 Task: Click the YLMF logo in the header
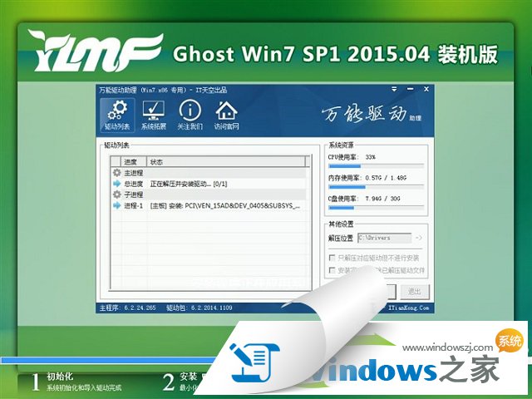tap(95, 51)
